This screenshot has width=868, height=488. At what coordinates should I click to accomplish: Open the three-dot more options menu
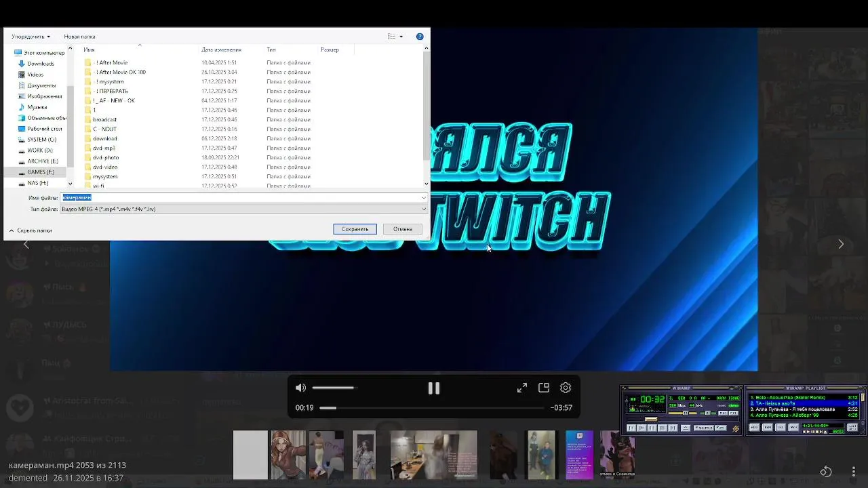853,472
